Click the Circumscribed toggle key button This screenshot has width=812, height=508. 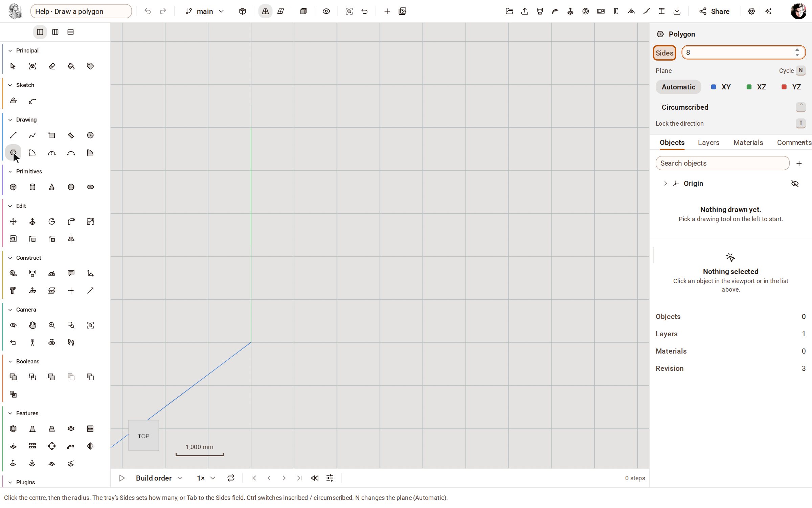click(x=800, y=107)
